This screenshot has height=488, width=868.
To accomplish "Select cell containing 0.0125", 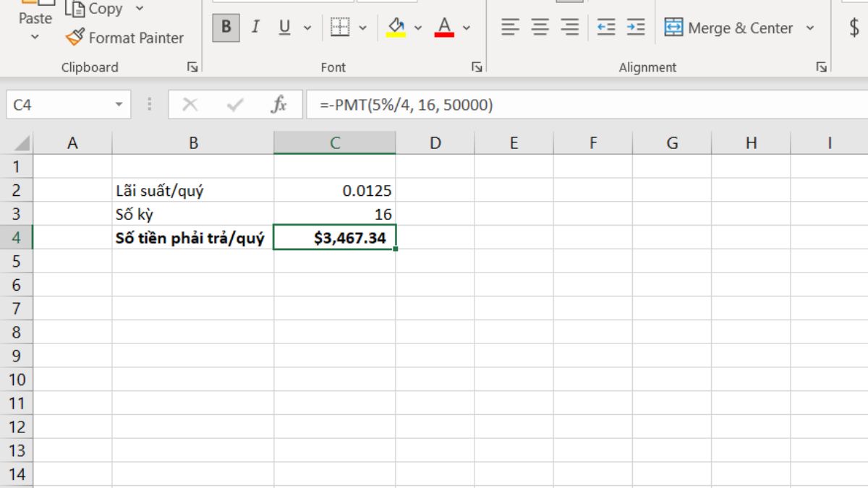I will click(335, 191).
